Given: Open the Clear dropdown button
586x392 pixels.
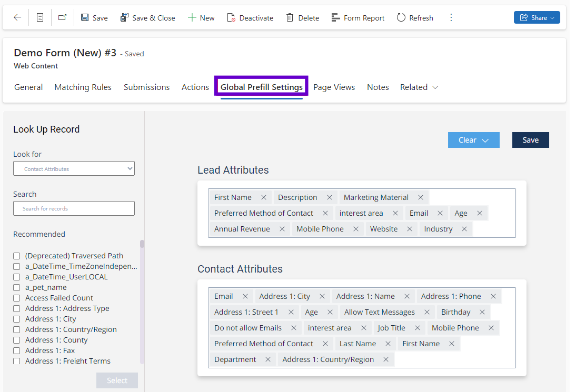Looking at the screenshot, I should [473, 140].
